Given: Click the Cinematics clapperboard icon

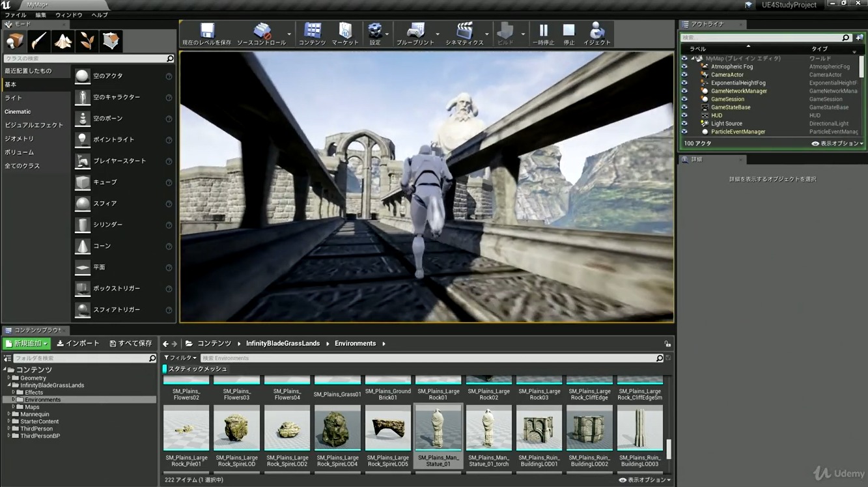Looking at the screenshot, I should tap(464, 31).
